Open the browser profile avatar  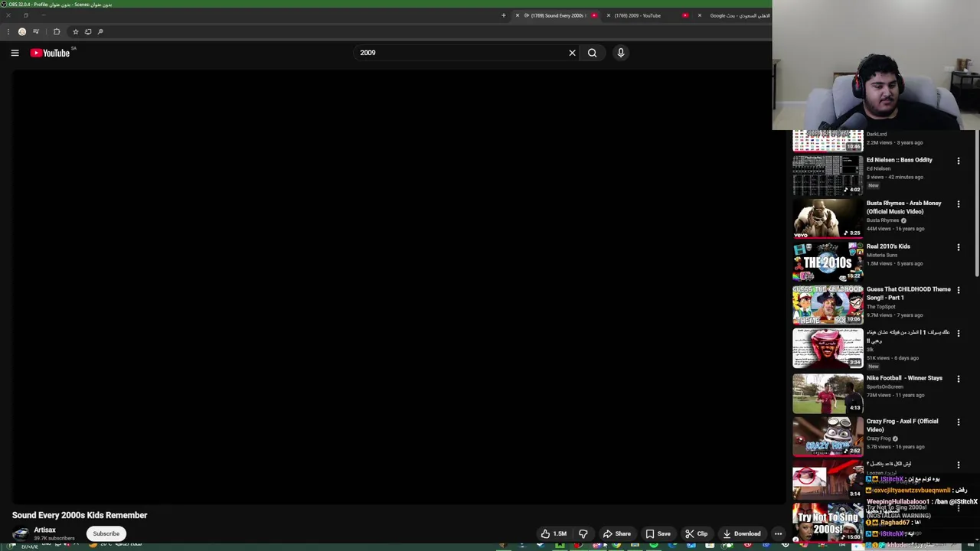(22, 31)
